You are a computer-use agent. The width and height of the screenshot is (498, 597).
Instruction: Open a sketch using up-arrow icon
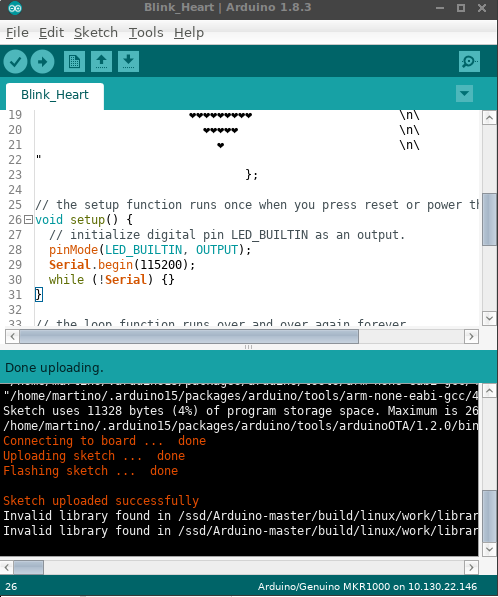[101, 62]
